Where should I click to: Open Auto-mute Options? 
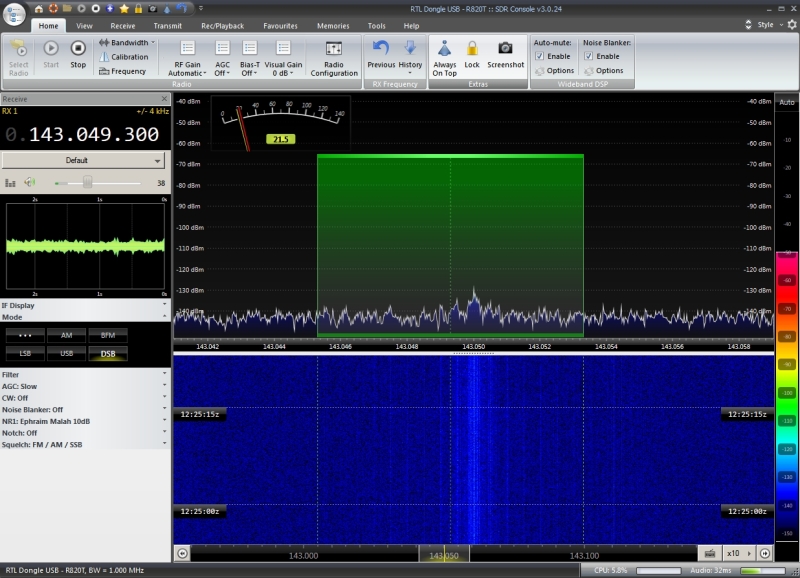[x=555, y=71]
